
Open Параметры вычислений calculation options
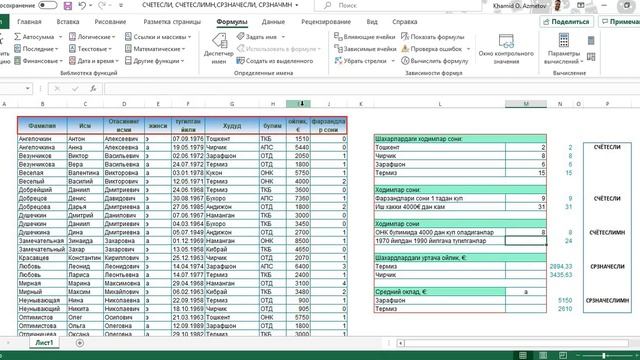click(564, 49)
